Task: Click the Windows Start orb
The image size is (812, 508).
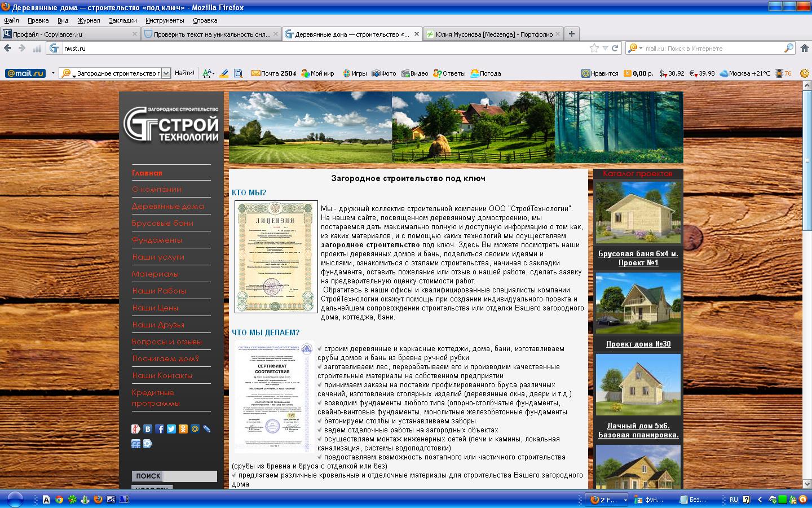Action: pyautogui.click(x=14, y=500)
